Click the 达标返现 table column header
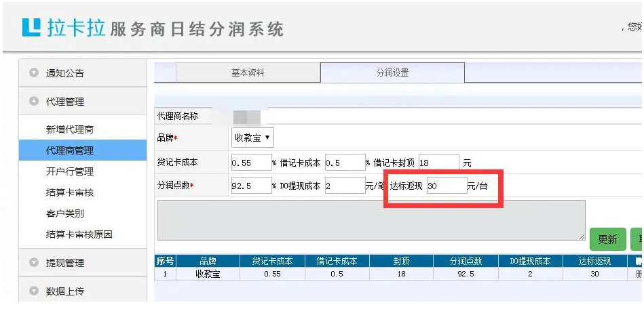The image size is (644, 309). point(594,261)
